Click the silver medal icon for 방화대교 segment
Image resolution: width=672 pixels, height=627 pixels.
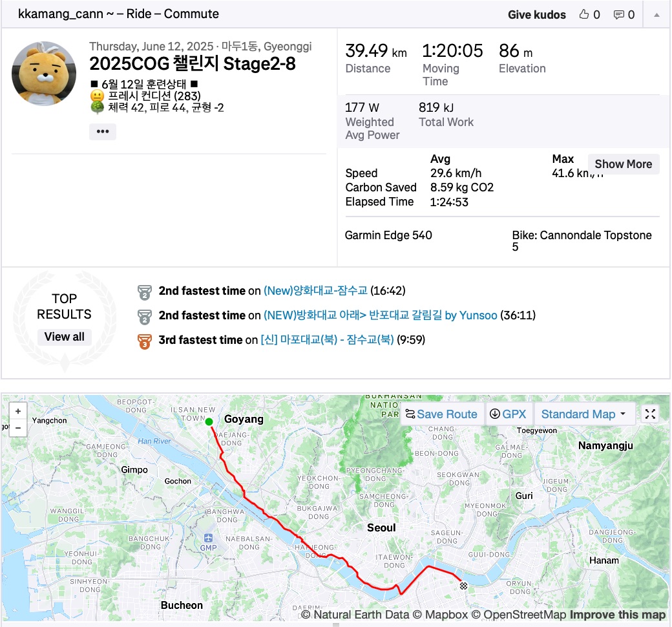(x=145, y=317)
